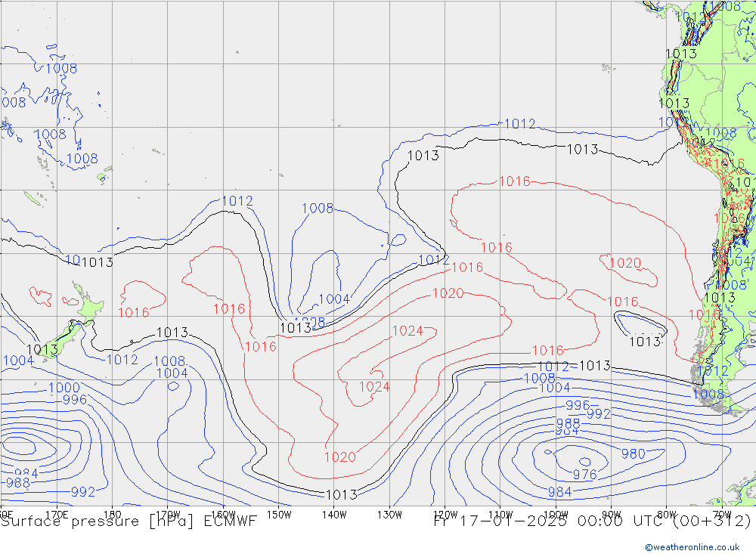This screenshot has height=554, width=756.
Task: Click the 150W longitude label
Action: 279,514
